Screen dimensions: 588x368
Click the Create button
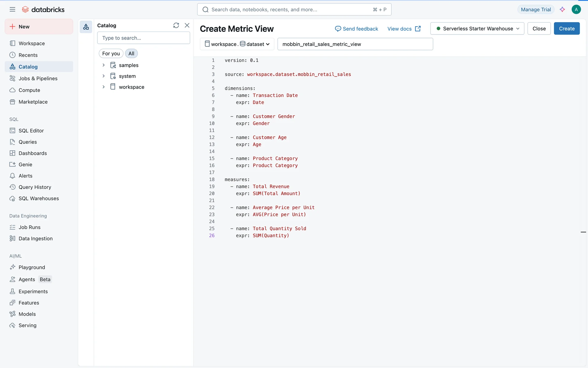[x=567, y=29]
